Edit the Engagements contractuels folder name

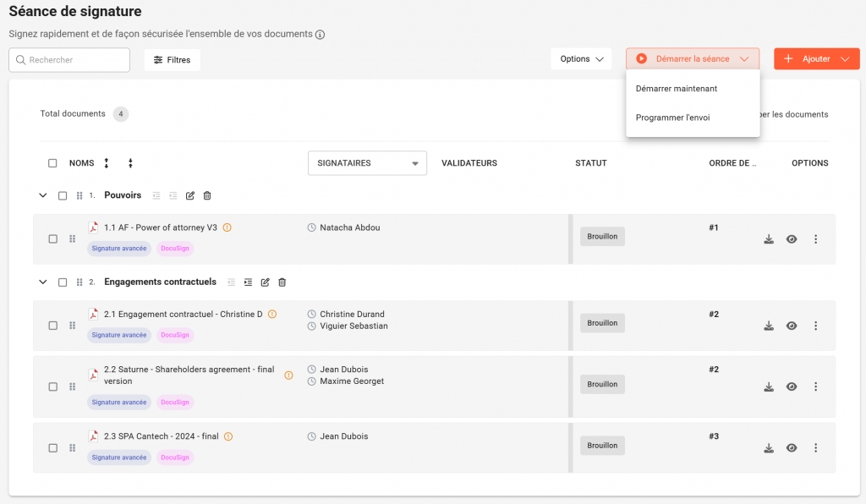265,282
